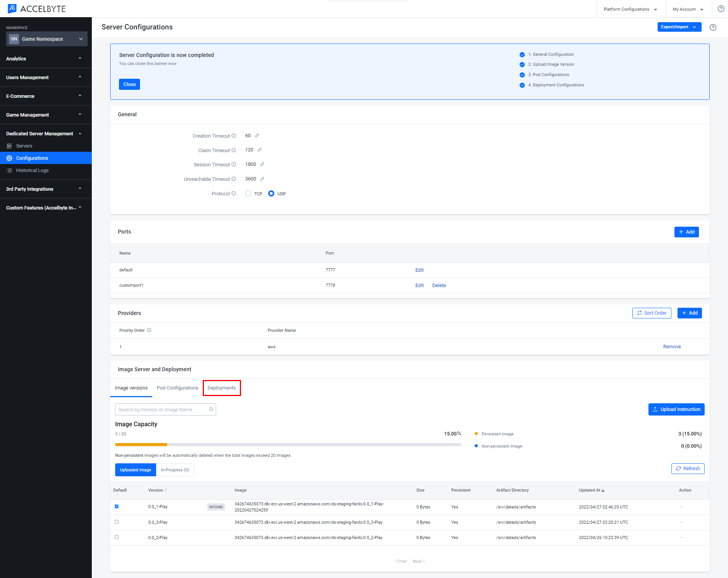Show info for Session Timeout

click(x=234, y=164)
